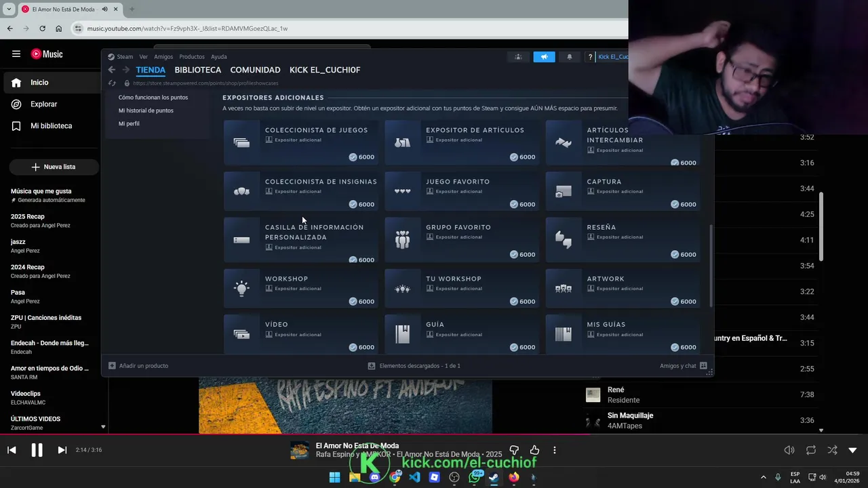Show hidden system tray icons
The width and height of the screenshot is (868, 488).
(x=763, y=477)
